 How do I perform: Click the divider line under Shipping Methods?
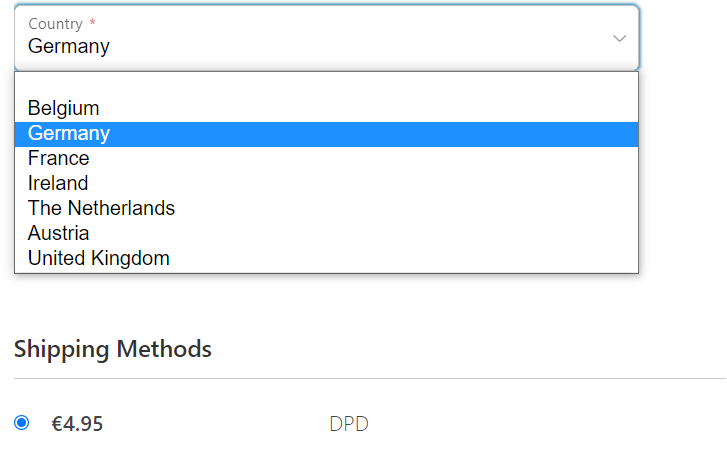[370, 379]
